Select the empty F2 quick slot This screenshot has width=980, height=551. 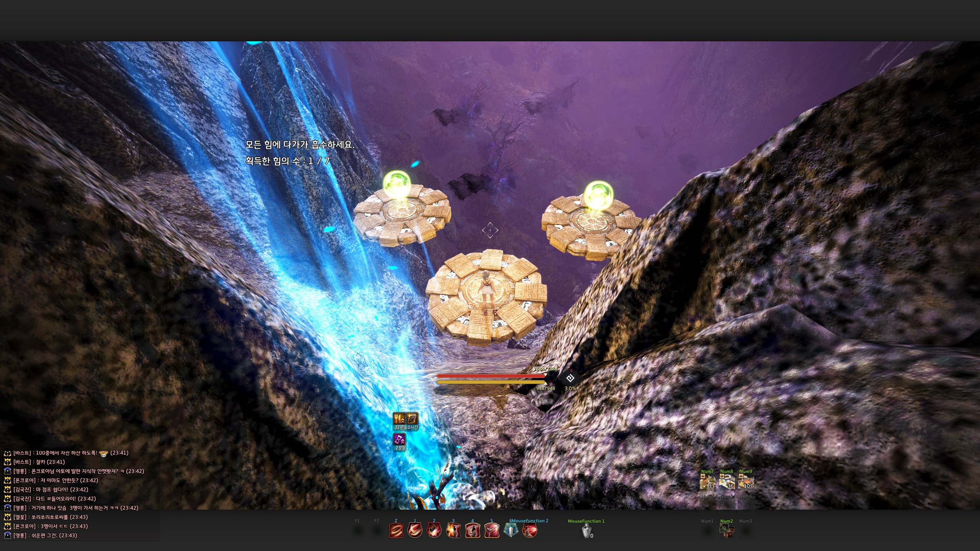377,530
